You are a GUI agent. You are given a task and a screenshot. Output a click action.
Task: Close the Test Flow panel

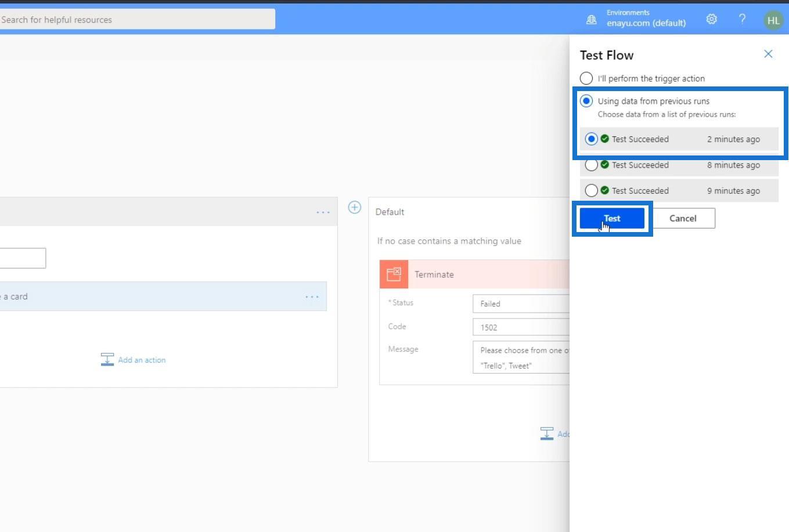tap(768, 54)
